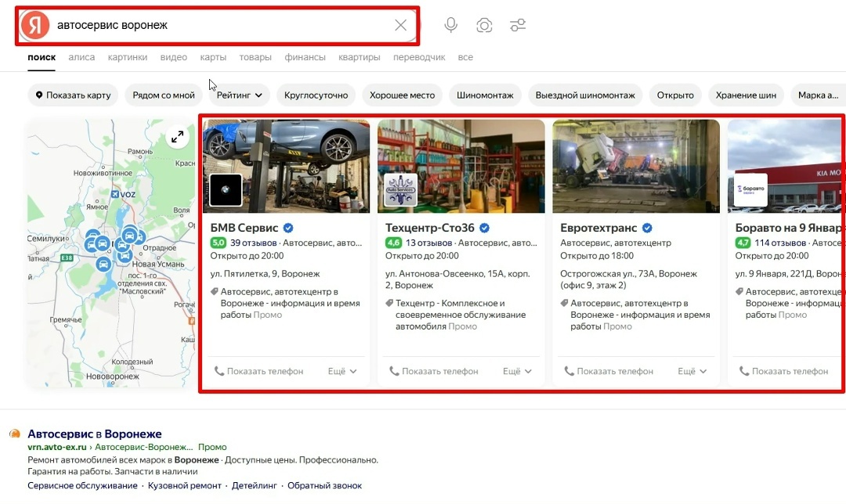Open the все services tab
The width and height of the screenshot is (846, 504).
pyautogui.click(x=465, y=57)
